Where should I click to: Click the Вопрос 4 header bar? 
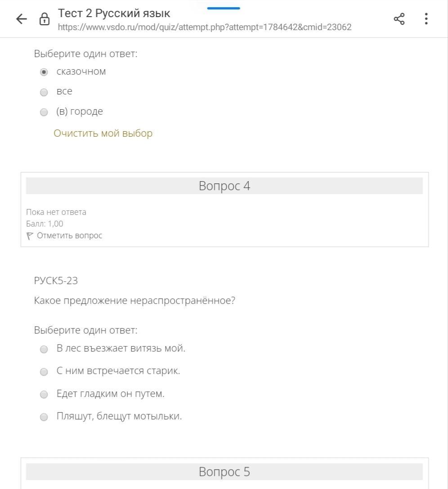(224, 186)
